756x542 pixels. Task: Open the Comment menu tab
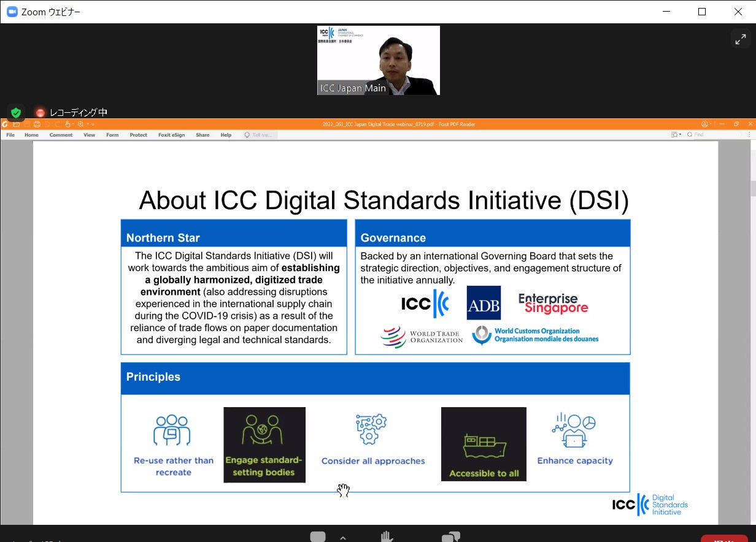tap(61, 135)
